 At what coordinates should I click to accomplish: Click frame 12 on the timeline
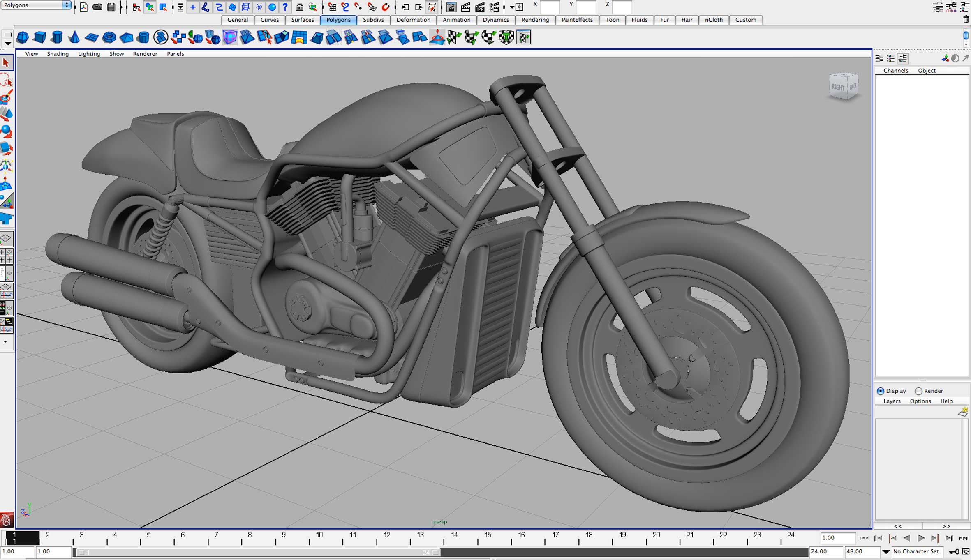tap(387, 538)
